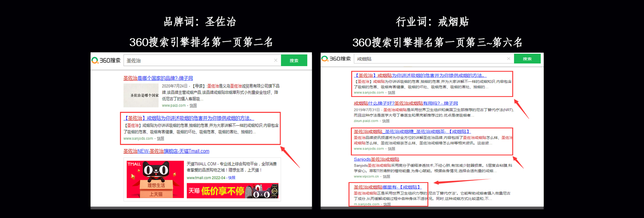This screenshot has height=218, width=644.
Task: Click www.tmall.com 2022-04 url
Action: (206, 178)
